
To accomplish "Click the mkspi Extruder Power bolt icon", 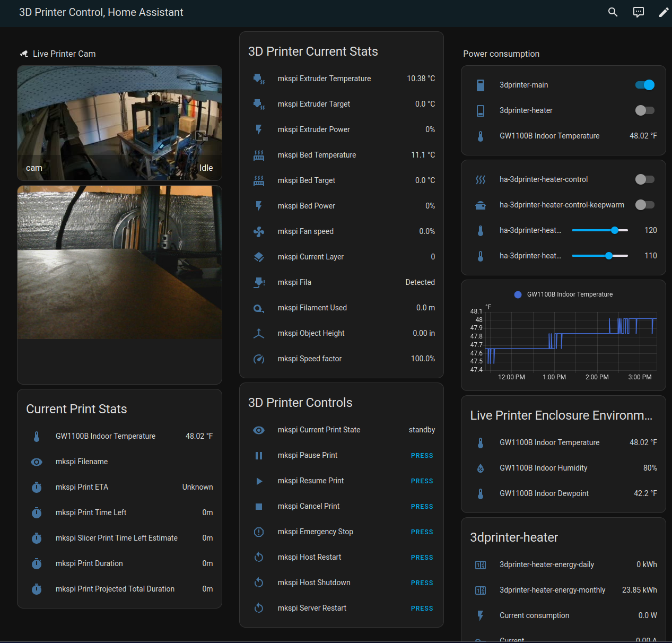I will pyautogui.click(x=259, y=129).
